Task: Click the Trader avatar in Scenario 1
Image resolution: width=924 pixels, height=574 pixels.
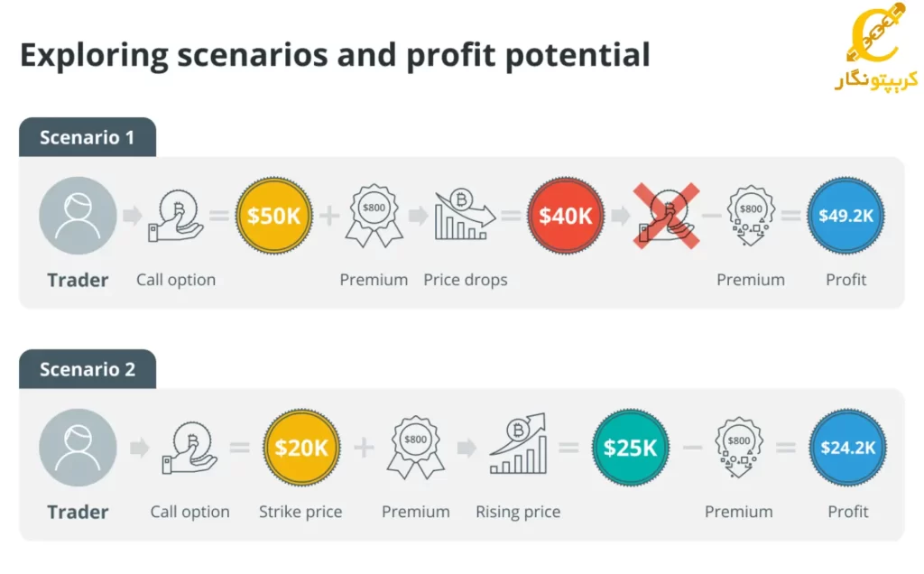Action: coord(78,216)
